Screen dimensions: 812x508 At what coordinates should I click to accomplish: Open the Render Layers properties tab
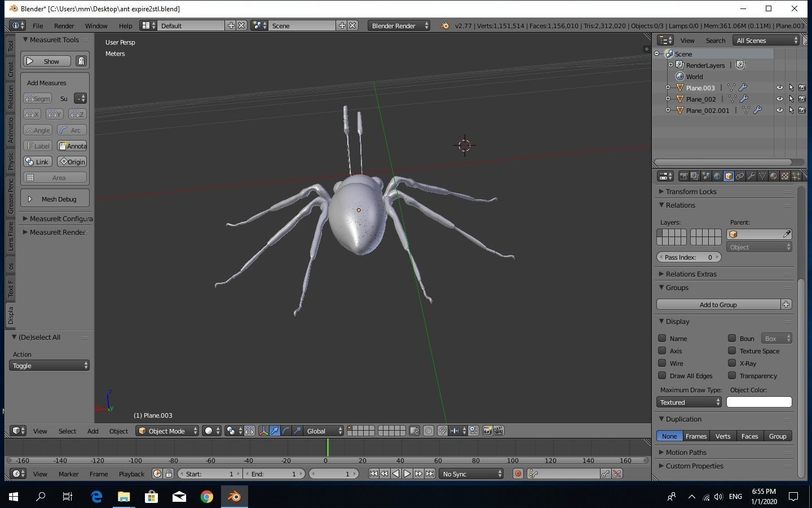coord(695,176)
